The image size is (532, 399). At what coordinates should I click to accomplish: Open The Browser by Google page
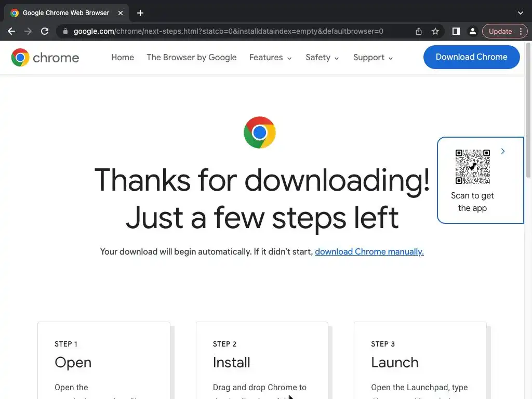[x=191, y=57]
